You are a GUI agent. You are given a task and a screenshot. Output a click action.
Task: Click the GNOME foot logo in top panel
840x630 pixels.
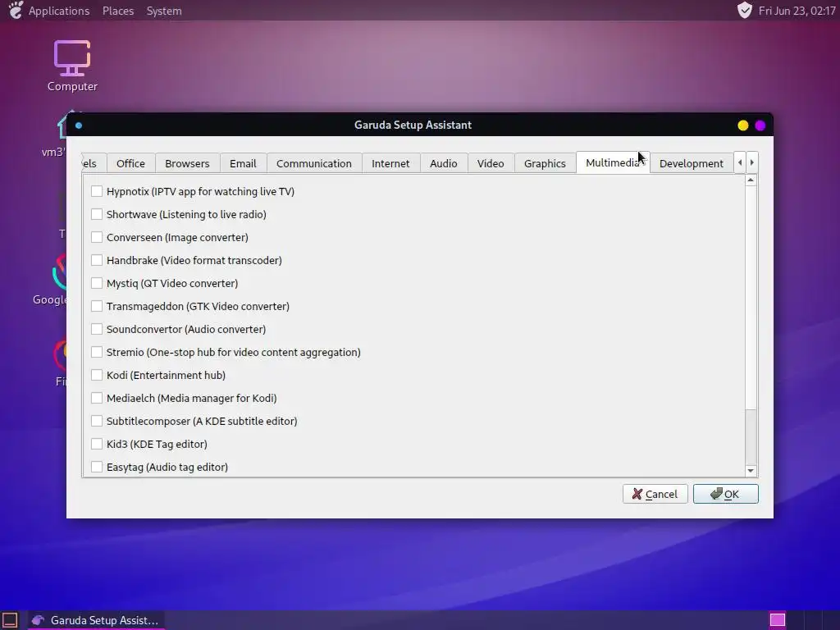16,10
